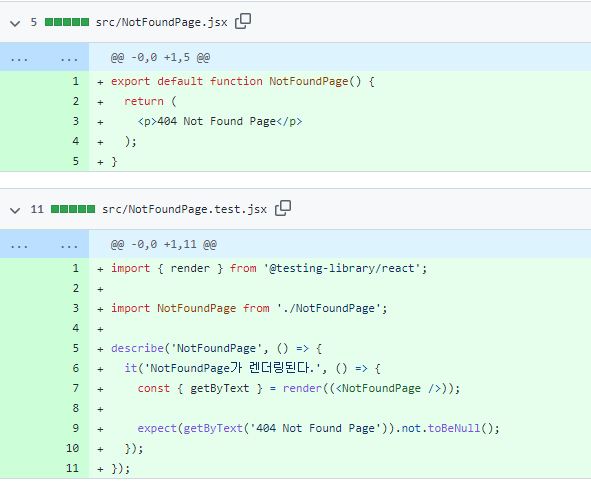Click the '<p>404 Not Found Page</p>' line
The width and height of the screenshot is (591, 483).
220,121
